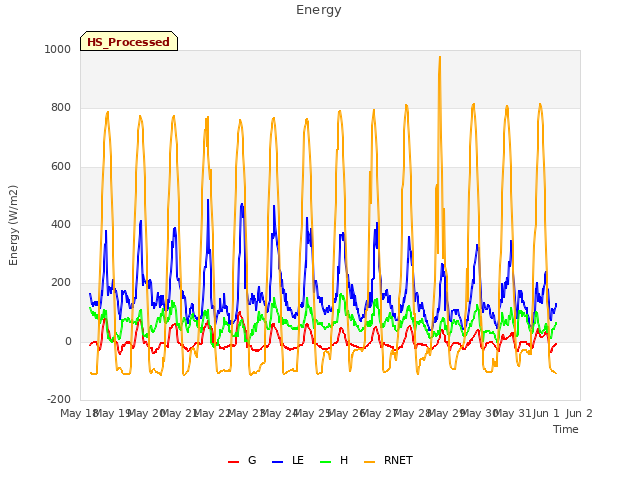
Task: Click the 200 y-axis tick value
Action: coord(61,282)
